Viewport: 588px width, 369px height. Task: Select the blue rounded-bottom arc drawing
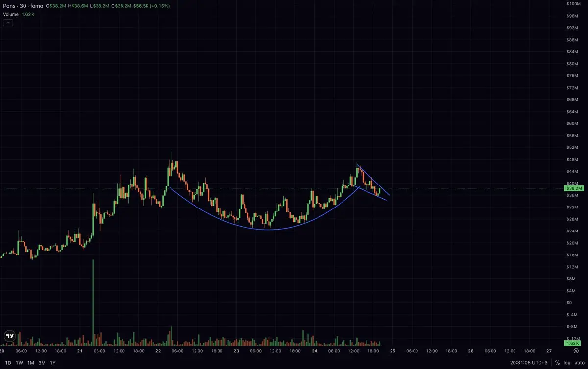point(269,230)
